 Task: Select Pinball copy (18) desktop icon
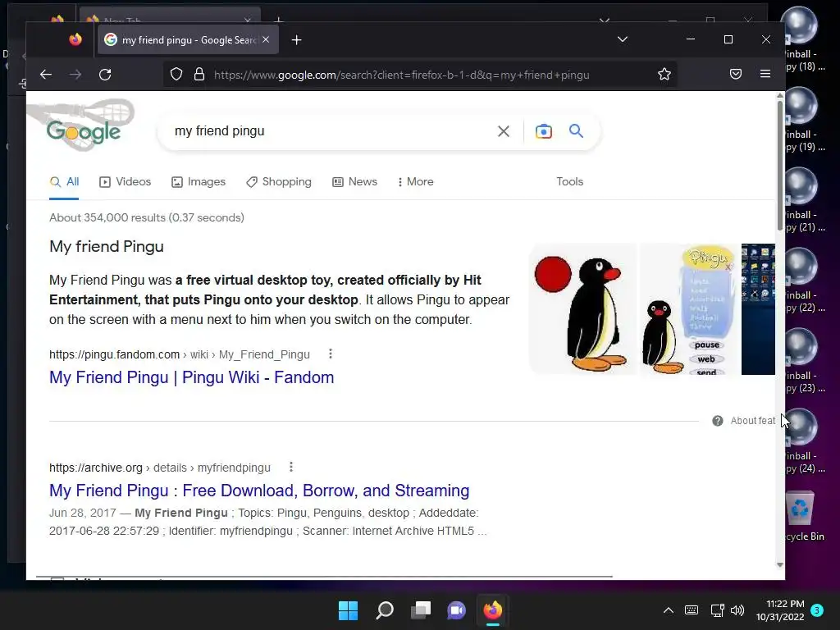click(x=805, y=39)
